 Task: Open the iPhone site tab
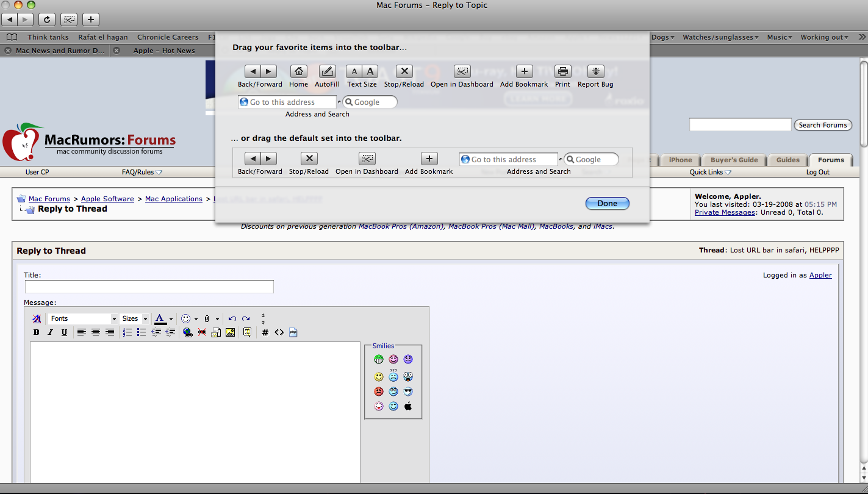[x=680, y=160]
